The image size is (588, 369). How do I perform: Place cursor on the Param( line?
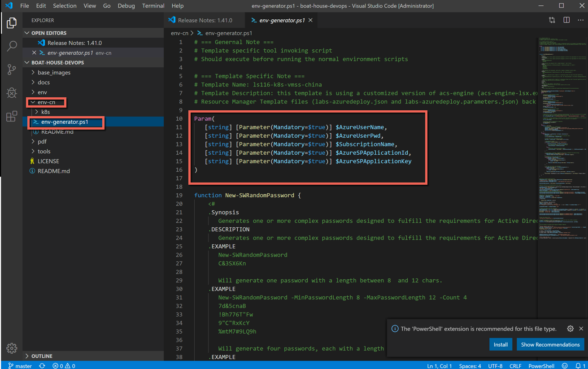click(205, 119)
